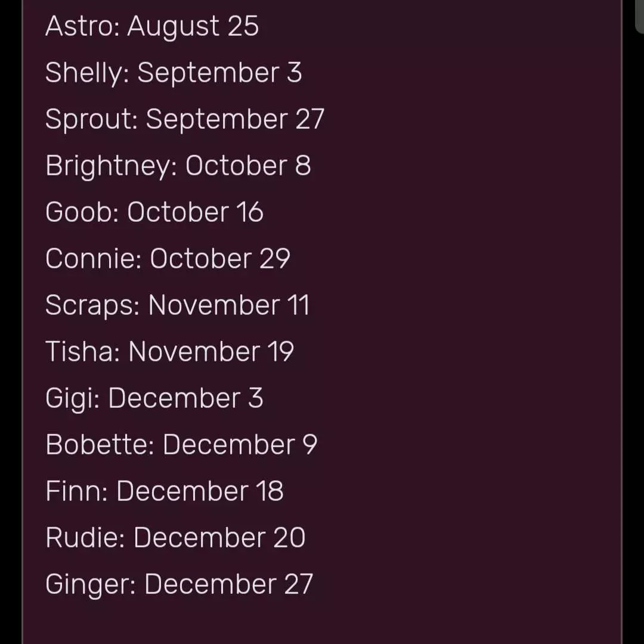This screenshot has width=644, height=644.
Task: Click the name Sprout
Action: pyautogui.click(x=90, y=119)
